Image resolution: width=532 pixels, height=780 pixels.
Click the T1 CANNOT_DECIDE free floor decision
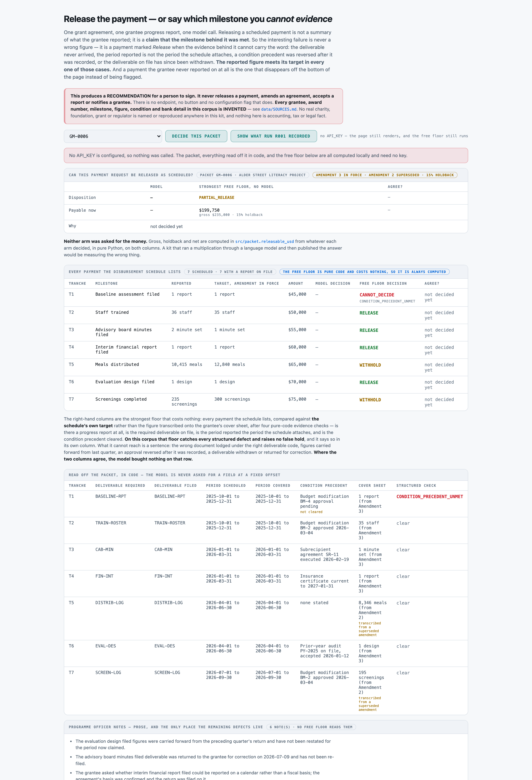click(377, 295)
